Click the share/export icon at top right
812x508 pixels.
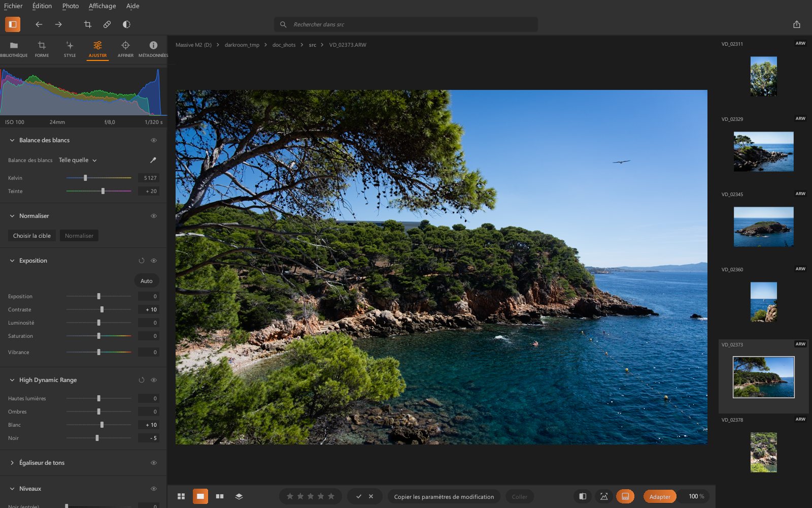(797, 24)
